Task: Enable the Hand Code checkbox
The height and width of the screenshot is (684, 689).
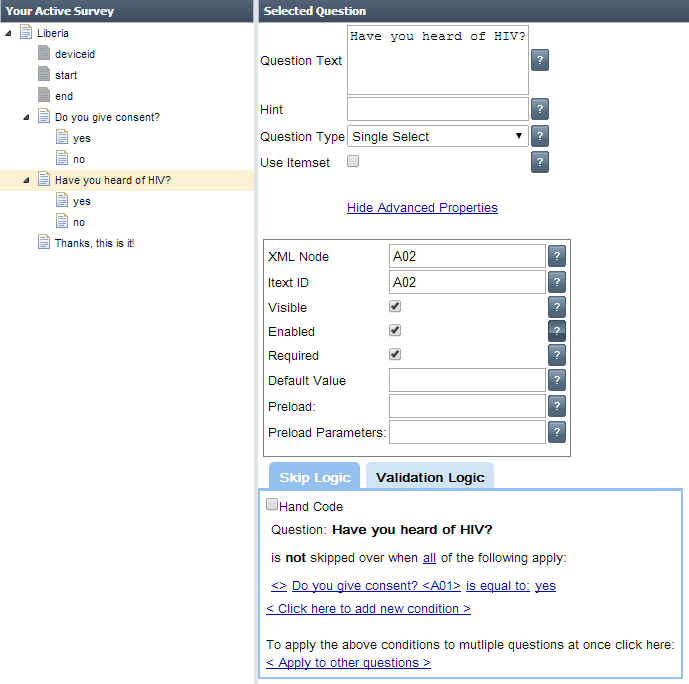Action: click(272, 506)
